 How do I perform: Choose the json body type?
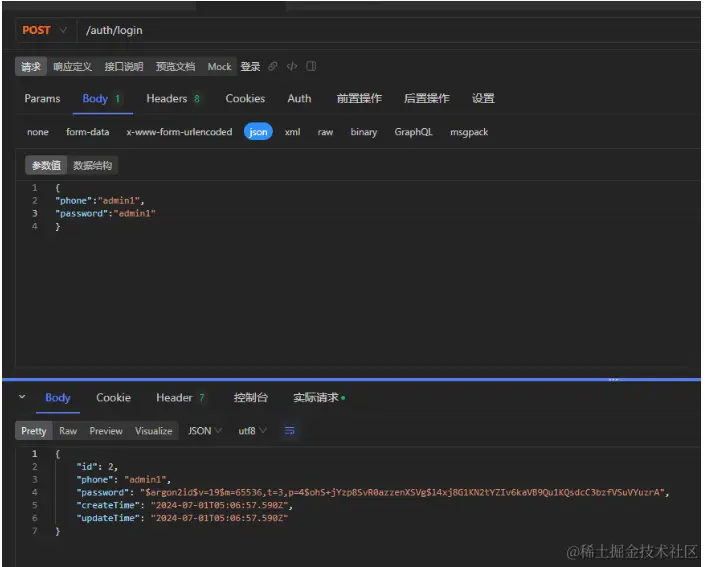[258, 131]
